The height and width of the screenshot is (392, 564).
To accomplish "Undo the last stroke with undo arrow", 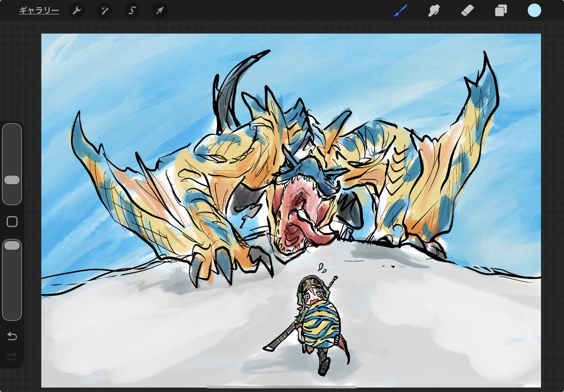I will coord(12,336).
